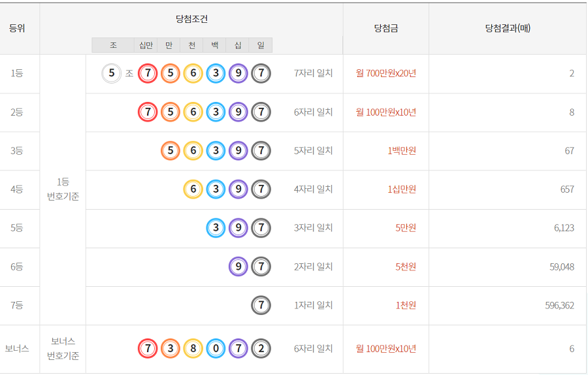Select the 조 digit header cell

click(113, 45)
